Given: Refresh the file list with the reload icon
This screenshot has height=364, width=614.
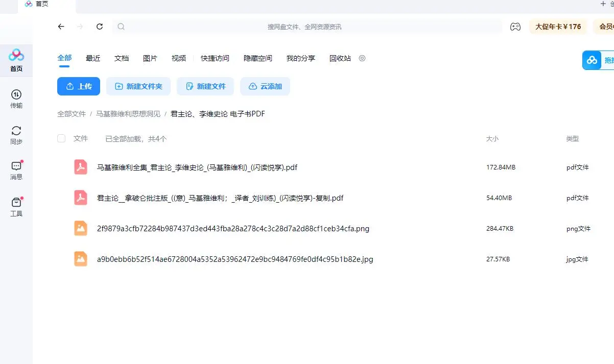Looking at the screenshot, I should coord(99,27).
